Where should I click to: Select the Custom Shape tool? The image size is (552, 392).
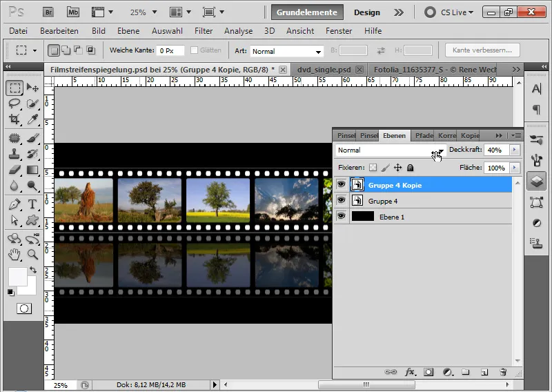point(32,220)
